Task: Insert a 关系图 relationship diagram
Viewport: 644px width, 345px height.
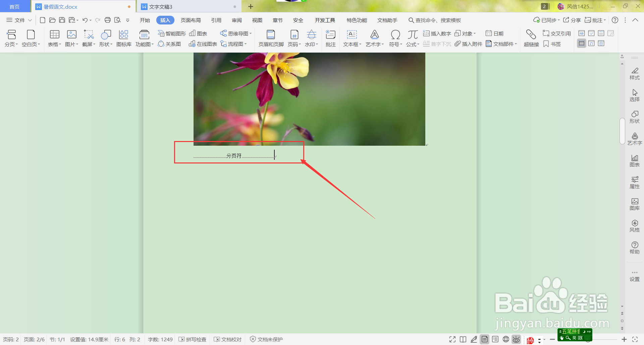Action: click(169, 44)
